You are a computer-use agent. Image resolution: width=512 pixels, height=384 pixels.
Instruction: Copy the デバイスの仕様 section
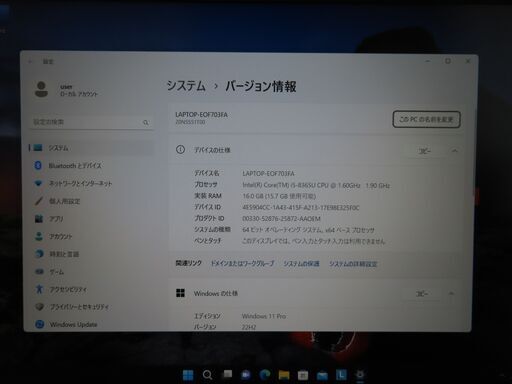click(424, 151)
